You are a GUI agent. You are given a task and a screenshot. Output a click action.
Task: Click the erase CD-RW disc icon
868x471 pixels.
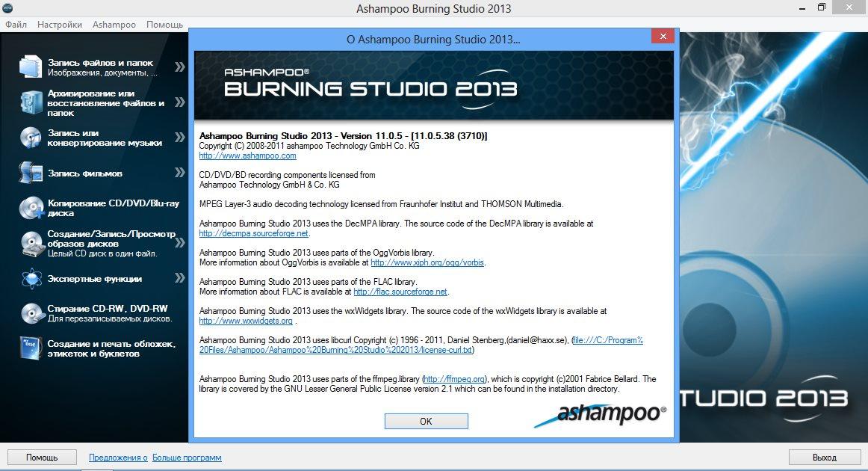(32, 313)
